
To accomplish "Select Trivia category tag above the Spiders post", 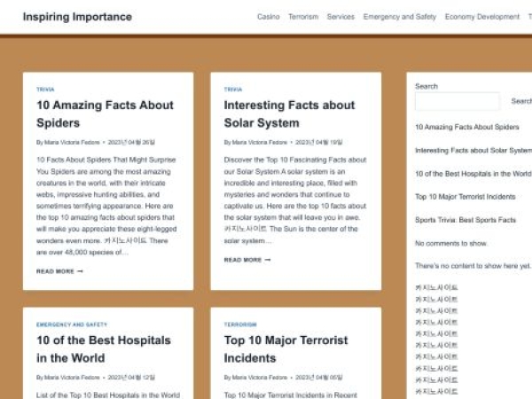I will click(x=45, y=90).
